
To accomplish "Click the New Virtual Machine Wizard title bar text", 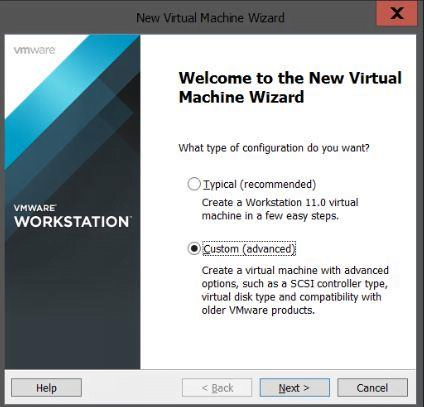I will click(x=210, y=18).
